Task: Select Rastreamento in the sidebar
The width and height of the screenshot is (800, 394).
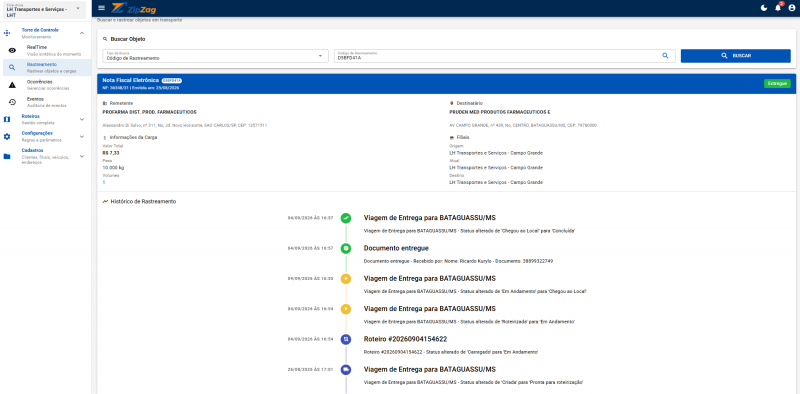Action: click(47, 67)
